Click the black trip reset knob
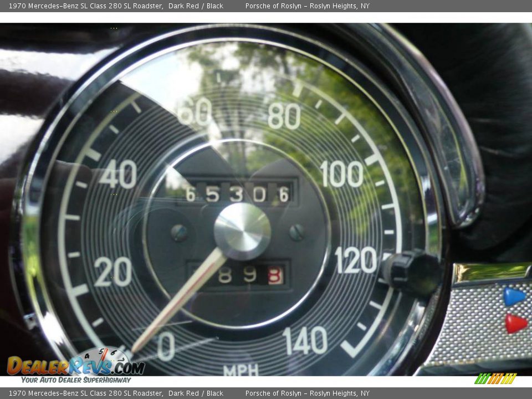Viewport: 532px width, 399px height. tap(412, 273)
